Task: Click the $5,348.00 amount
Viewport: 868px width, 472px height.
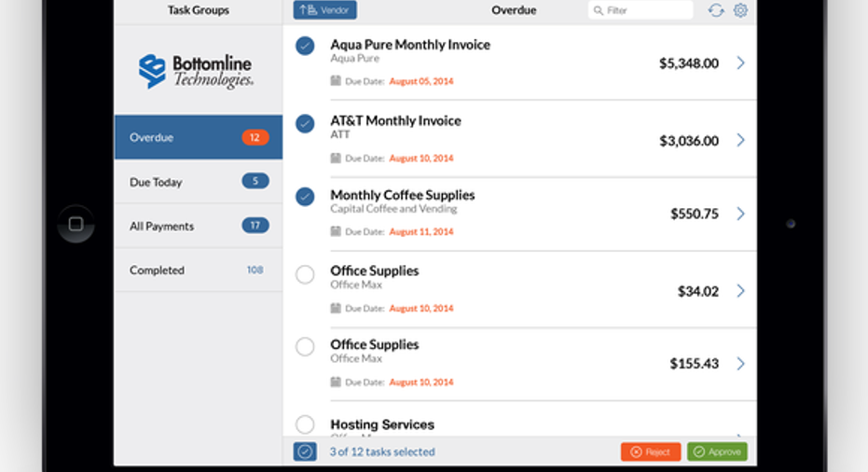Action: point(689,63)
